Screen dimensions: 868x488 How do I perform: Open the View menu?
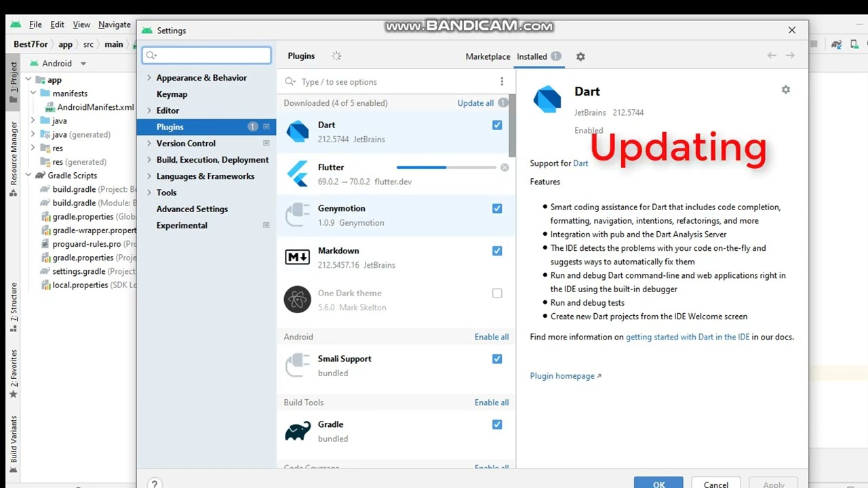point(81,24)
